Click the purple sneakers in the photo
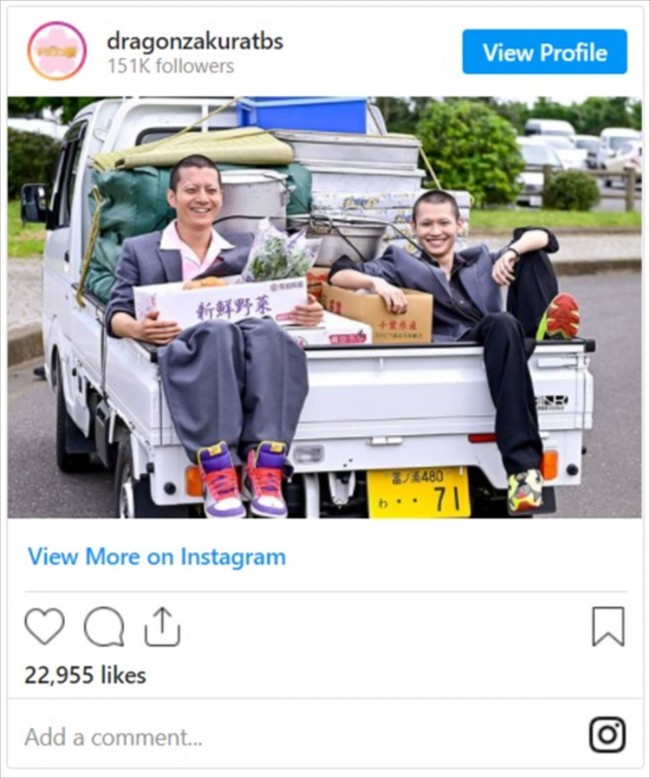This screenshot has width=650, height=778. coord(243,479)
